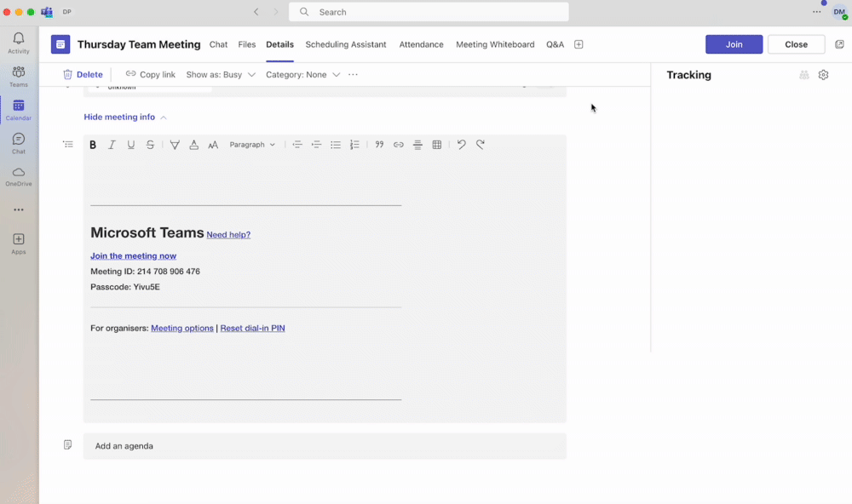Click Add an agenda field
This screenshot has height=504, width=852.
coord(325,446)
